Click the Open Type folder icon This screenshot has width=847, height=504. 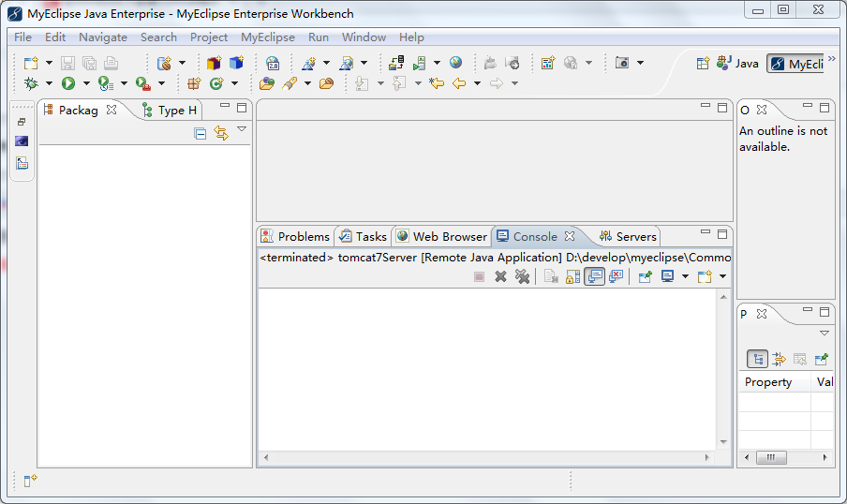tap(267, 83)
